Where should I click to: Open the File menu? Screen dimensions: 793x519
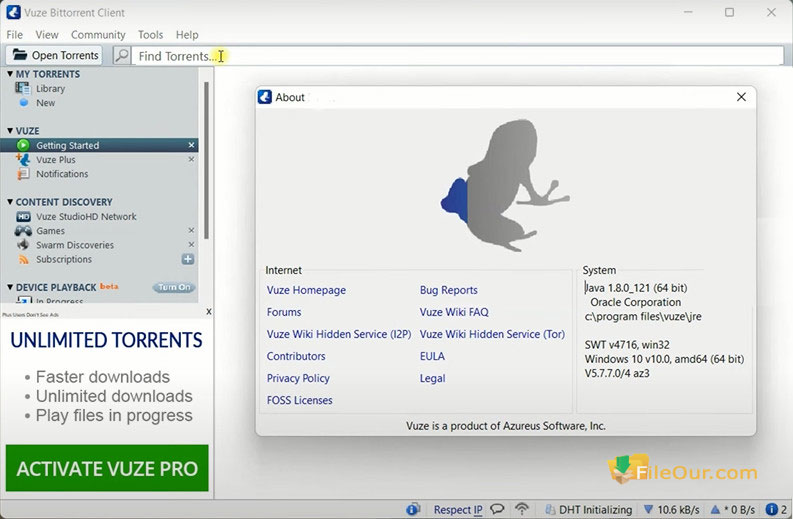(x=14, y=35)
